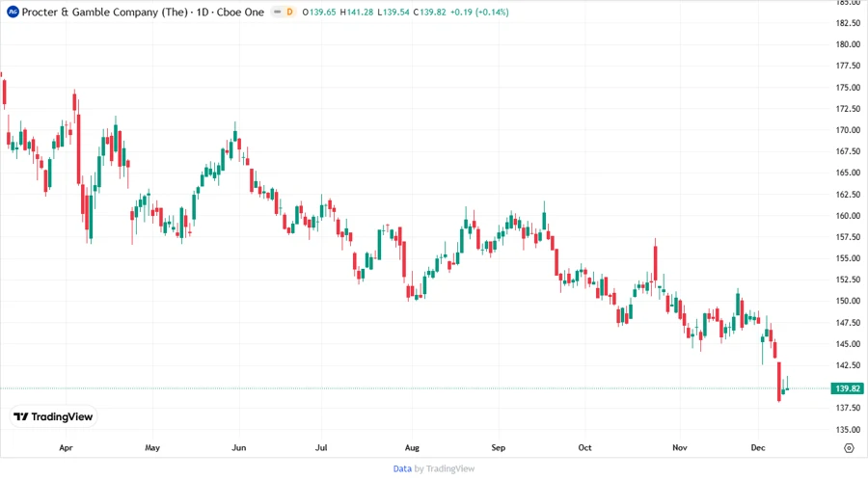Click the May label on time axis
Screen dimensions: 868x480
click(152, 447)
